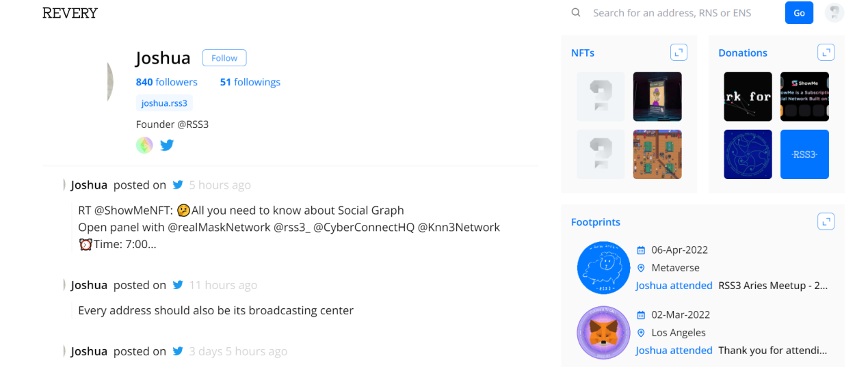Expand the NFTs panel
Image resolution: width=868 pixels, height=367 pixels.
click(679, 53)
